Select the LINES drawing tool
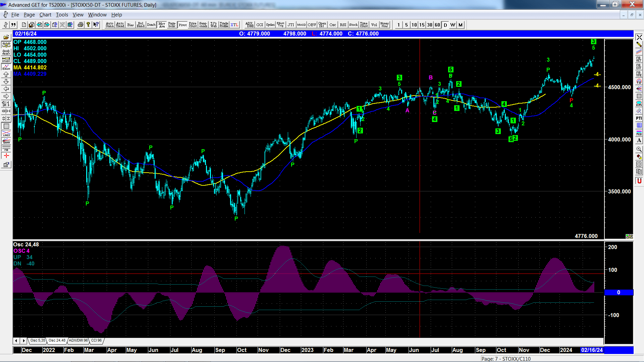 [x=6, y=133]
